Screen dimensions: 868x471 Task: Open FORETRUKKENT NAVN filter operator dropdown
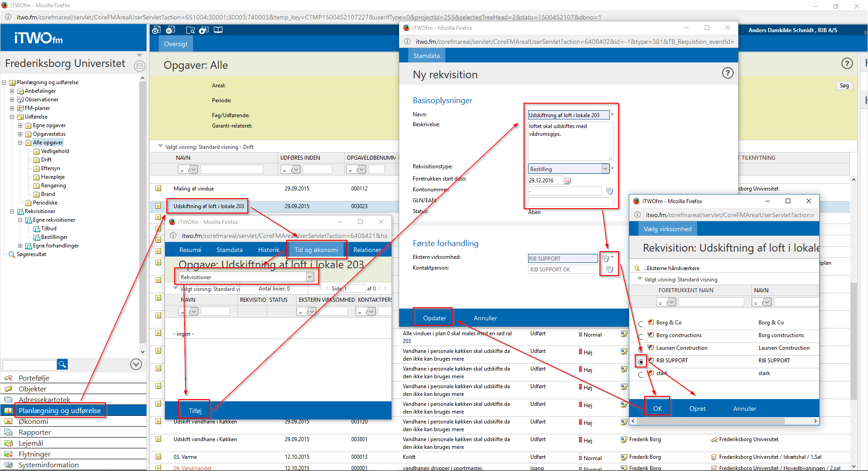[x=672, y=302]
